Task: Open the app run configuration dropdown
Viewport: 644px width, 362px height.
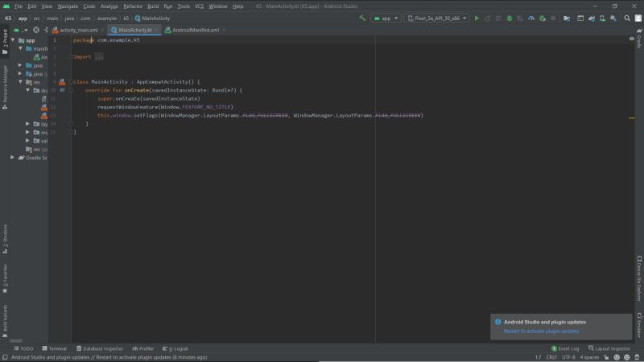Action: tap(386, 18)
